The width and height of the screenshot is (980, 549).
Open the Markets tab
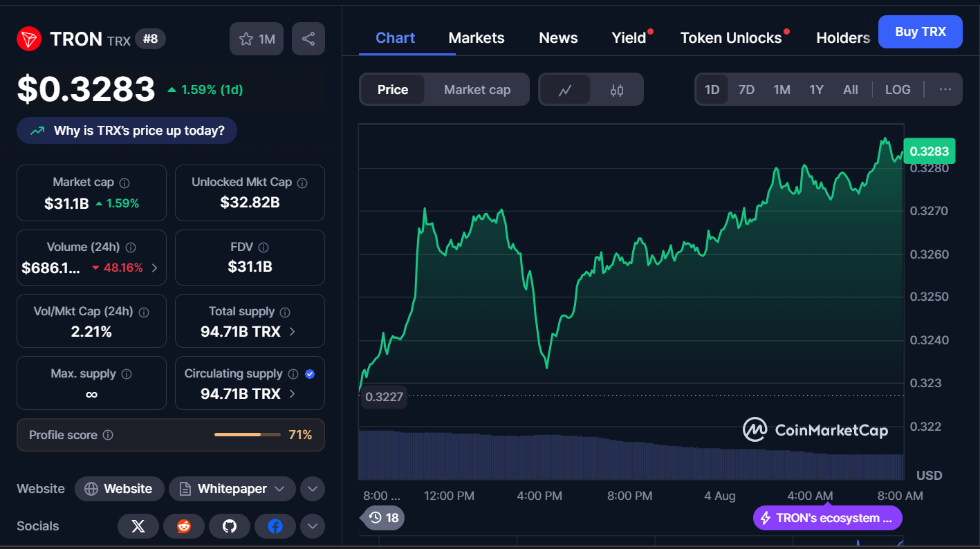pos(477,38)
